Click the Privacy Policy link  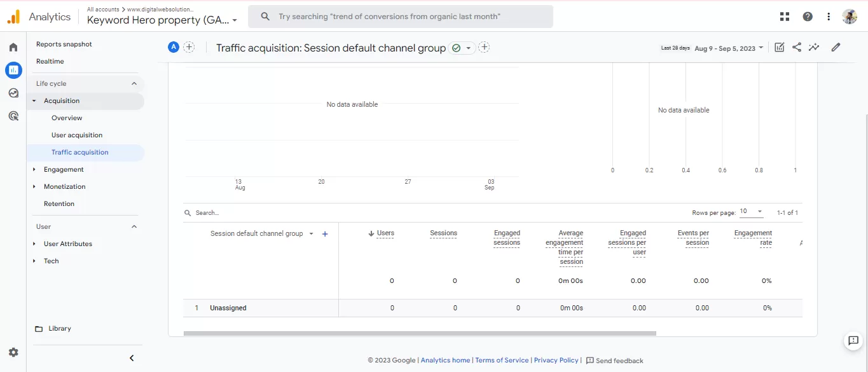556,360
